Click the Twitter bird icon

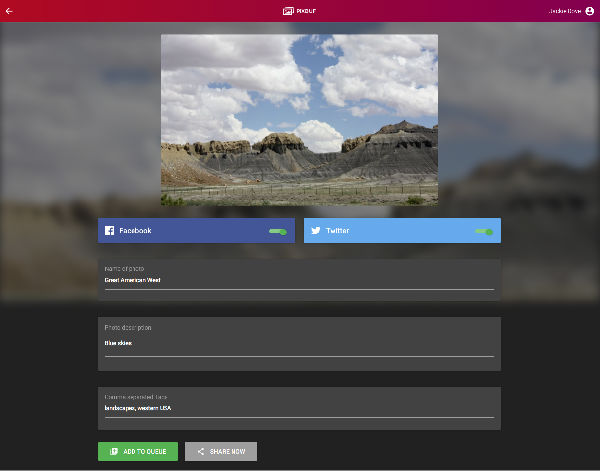point(316,231)
